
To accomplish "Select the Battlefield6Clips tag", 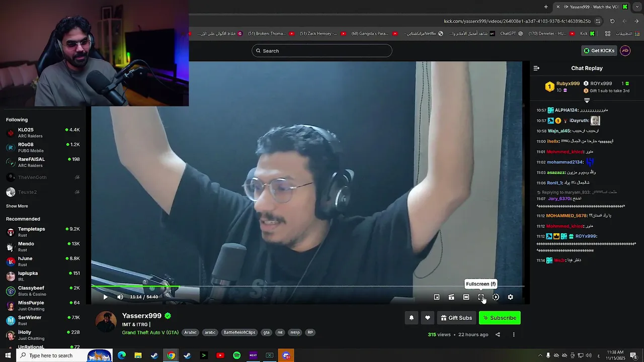I will click(239, 332).
